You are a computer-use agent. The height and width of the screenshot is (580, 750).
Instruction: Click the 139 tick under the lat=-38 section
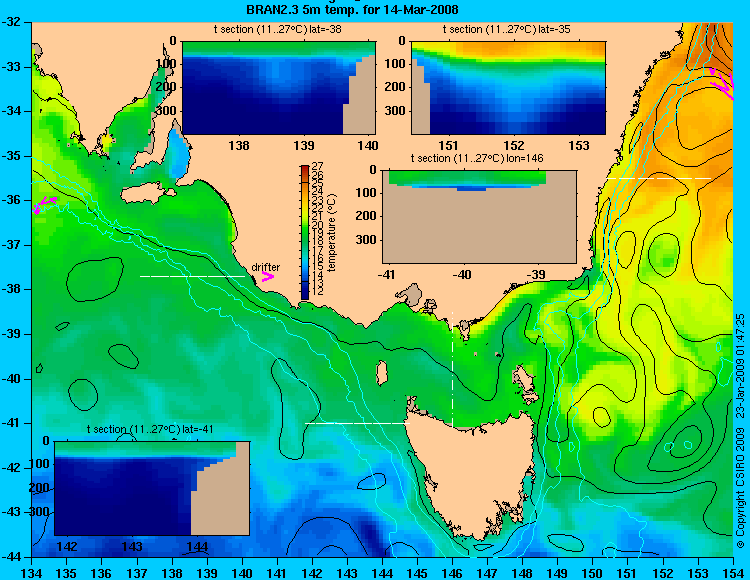coord(304,145)
